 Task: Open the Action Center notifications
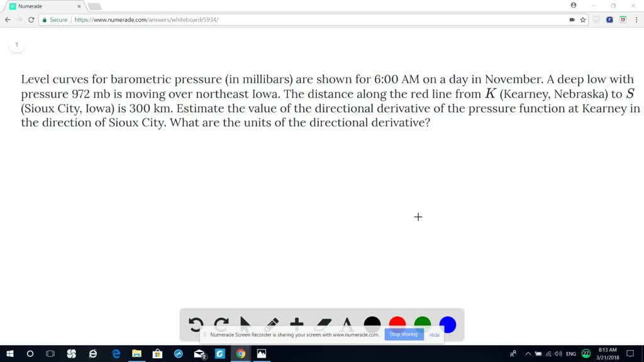[x=630, y=353]
